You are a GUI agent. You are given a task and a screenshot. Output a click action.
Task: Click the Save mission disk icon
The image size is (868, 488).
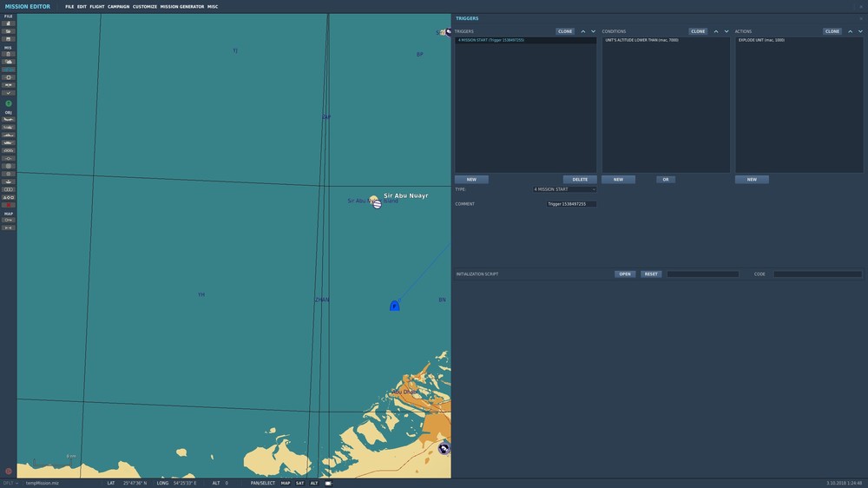tap(9, 39)
